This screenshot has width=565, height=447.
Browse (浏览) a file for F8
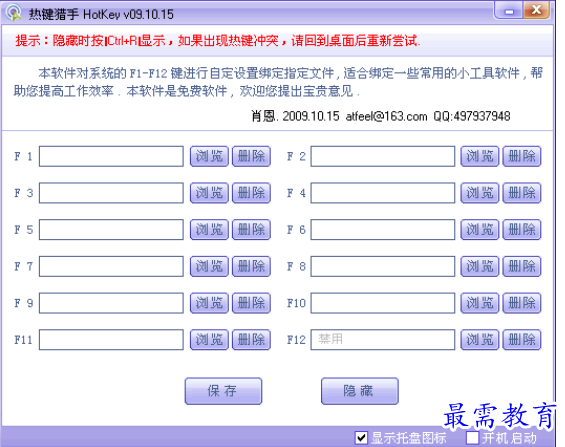click(x=480, y=267)
